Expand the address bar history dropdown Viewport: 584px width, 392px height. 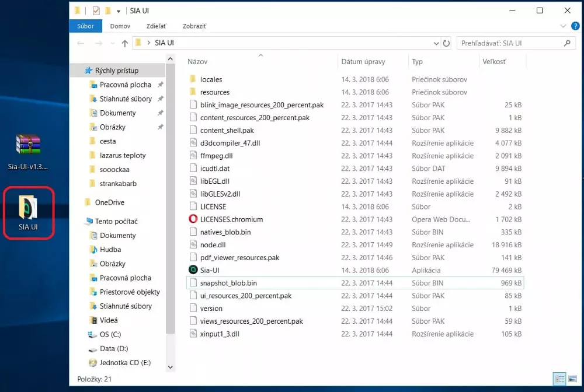pyautogui.click(x=436, y=43)
